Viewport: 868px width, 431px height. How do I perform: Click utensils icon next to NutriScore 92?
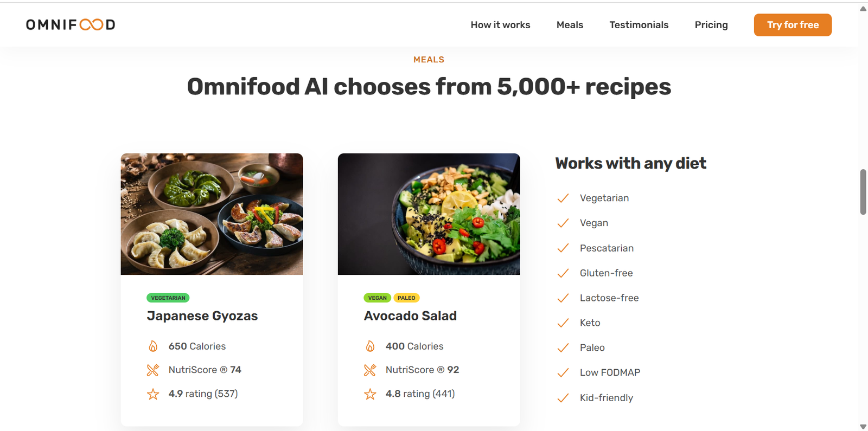pos(370,370)
